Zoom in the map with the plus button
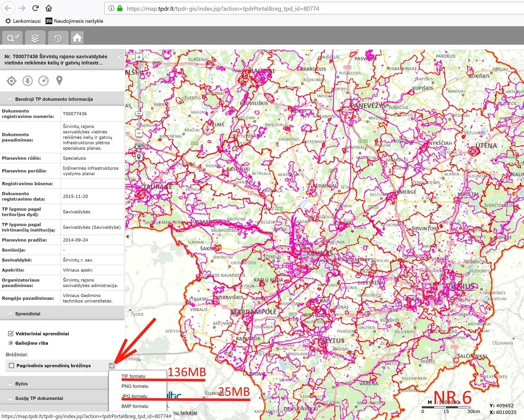The height and width of the screenshot is (420, 524). pyautogui.click(x=139, y=57)
